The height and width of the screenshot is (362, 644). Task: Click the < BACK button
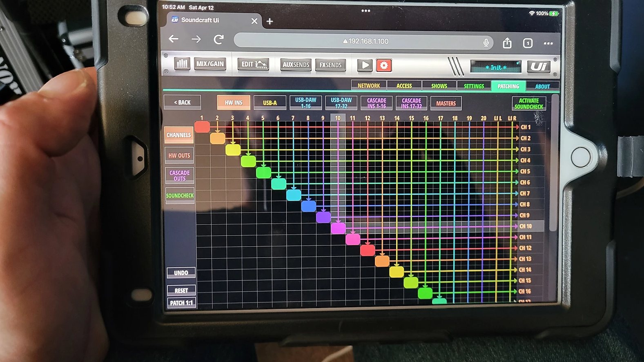[x=182, y=102]
